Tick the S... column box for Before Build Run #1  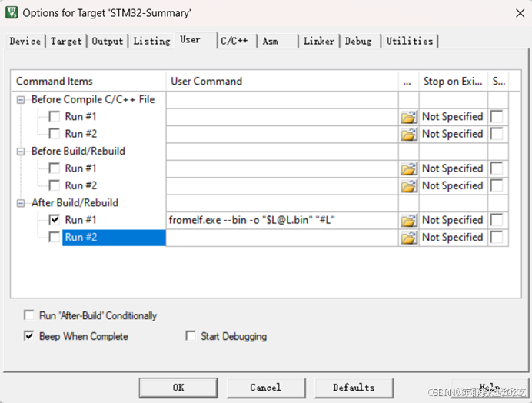tap(497, 168)
